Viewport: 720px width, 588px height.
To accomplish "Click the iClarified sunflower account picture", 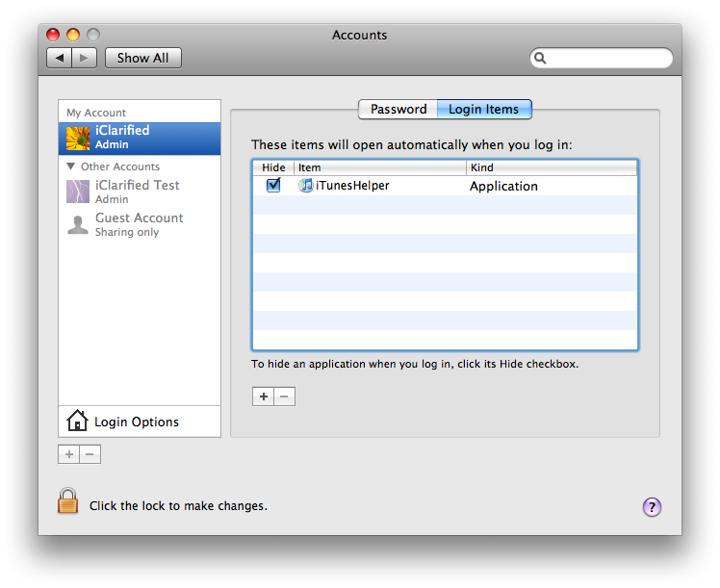I will point(78,138).
